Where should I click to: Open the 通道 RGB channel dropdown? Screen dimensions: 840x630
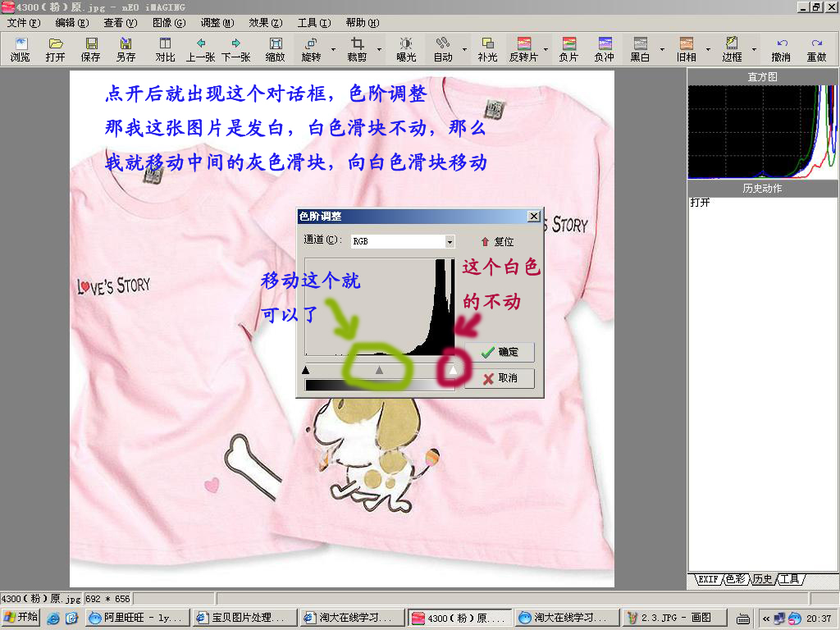450,242
